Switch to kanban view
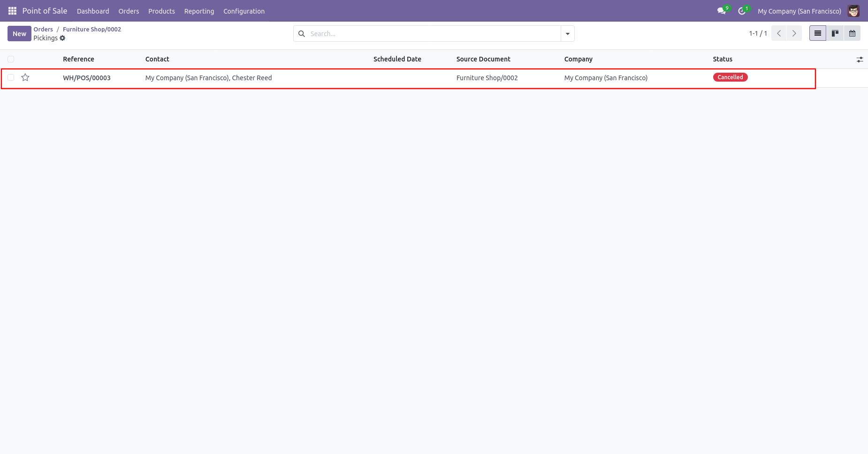Image resolution: width=868 pixels, height=454 pixels. [x=835, y=33]
